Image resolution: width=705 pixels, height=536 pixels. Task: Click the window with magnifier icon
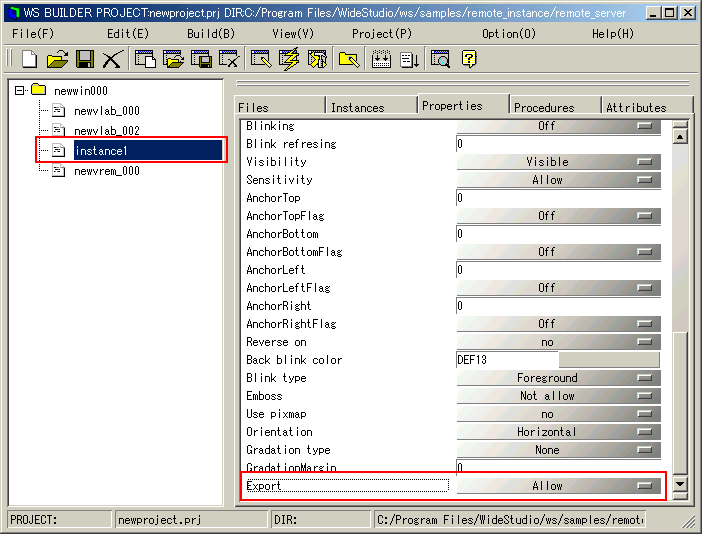tap(441, 59)
